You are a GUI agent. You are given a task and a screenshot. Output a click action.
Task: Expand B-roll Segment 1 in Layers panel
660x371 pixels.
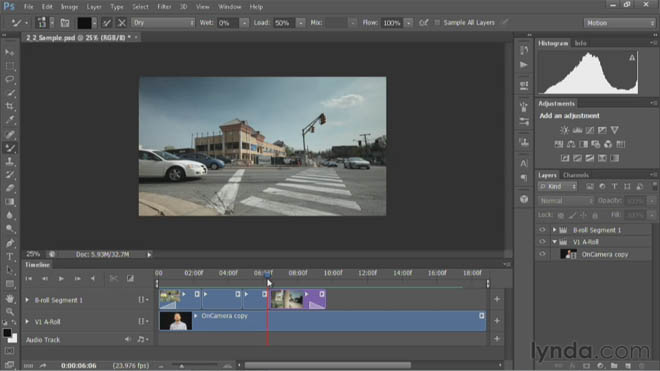click(554, 230)
